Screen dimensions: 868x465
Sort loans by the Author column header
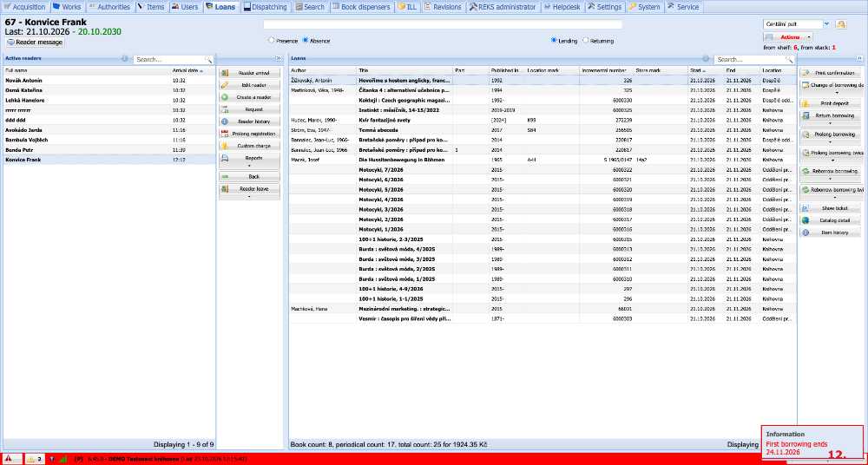pyautogui.click(x=323, y=70)
